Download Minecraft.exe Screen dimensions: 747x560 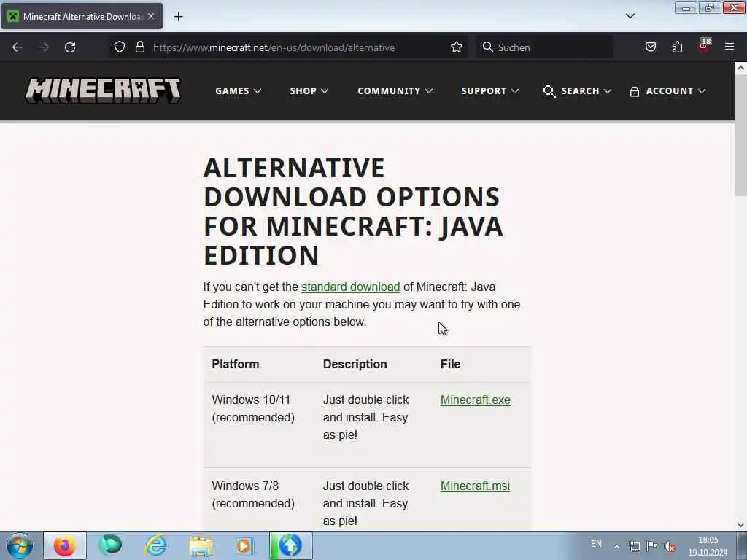pos(476,400)
